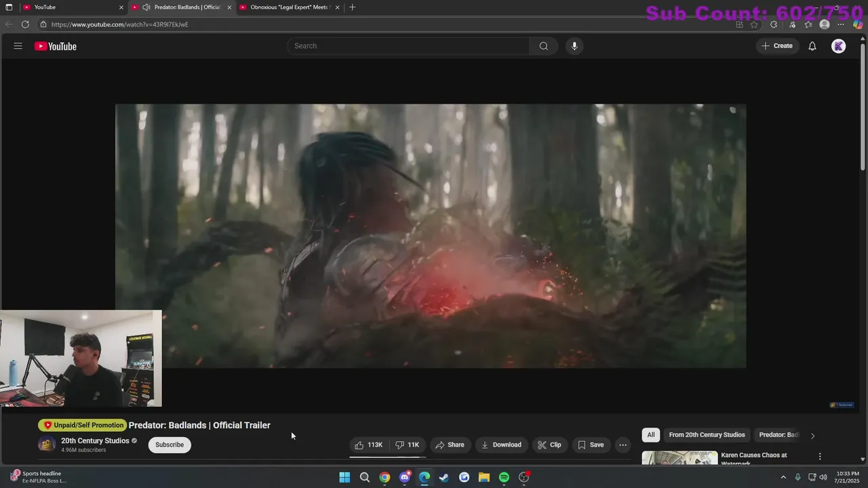
Task: Open tab actions menu at top left
Action: pos(9,7)
